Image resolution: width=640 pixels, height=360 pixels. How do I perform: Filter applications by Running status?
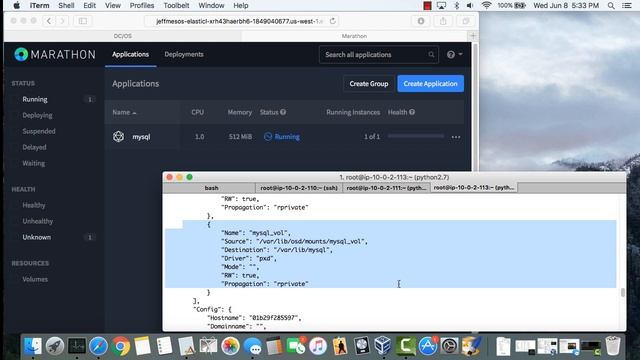[35, 99]
